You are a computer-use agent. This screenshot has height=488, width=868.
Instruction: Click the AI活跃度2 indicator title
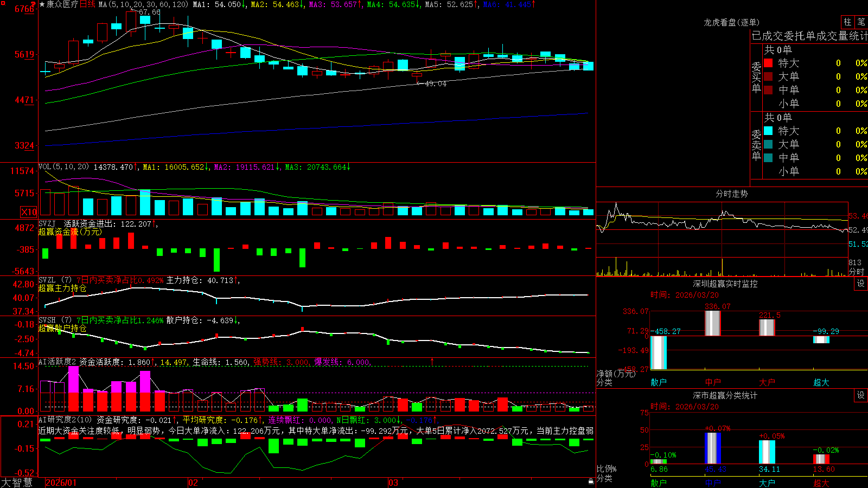point(57,362)
